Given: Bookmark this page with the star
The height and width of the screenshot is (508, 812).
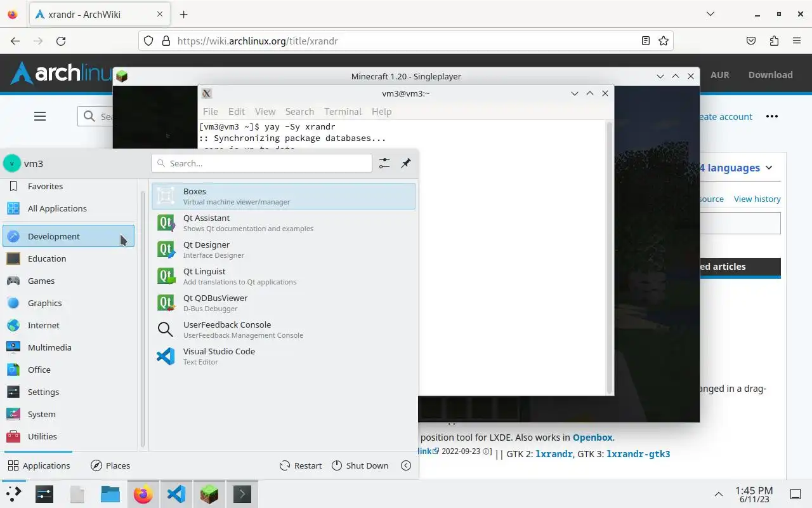Looking at the screenshot, I should 664,41.
